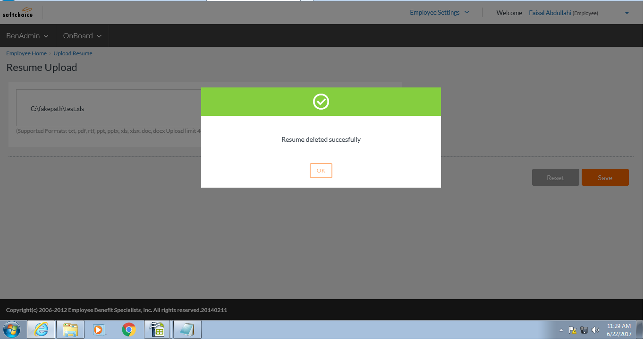The width and height of the screenshot is (644, 363).
Task: Open the spreadsheet application from the taskbar
Action: (x=158, y=329)
